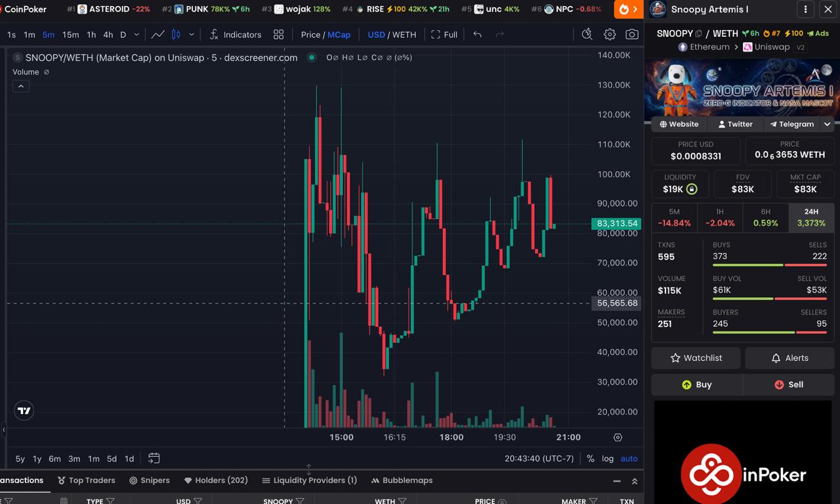Screen dimensions: 840x504
Task: Click the orange fire trending button
Action: tap(629, 9)
